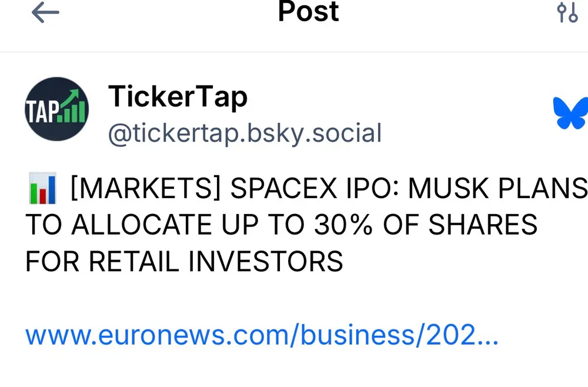
Task: Click the MUSK PLANS text
Action: 497,189
